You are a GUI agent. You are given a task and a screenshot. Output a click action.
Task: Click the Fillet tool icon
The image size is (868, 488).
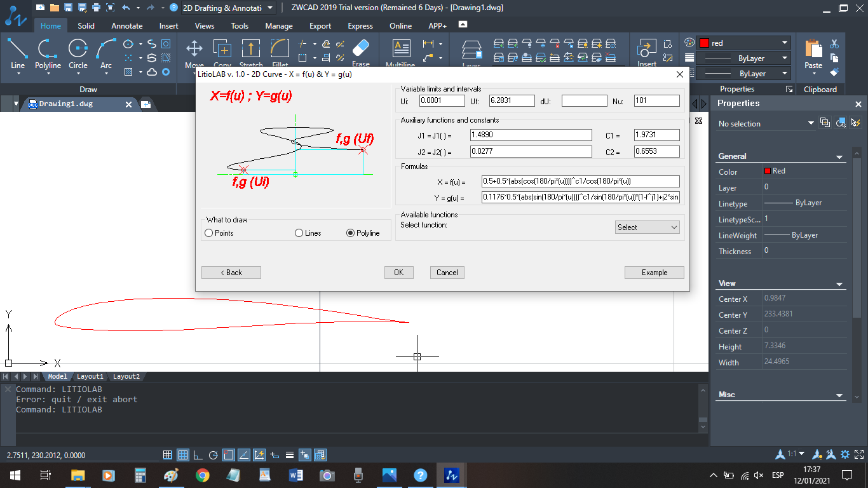280,49
